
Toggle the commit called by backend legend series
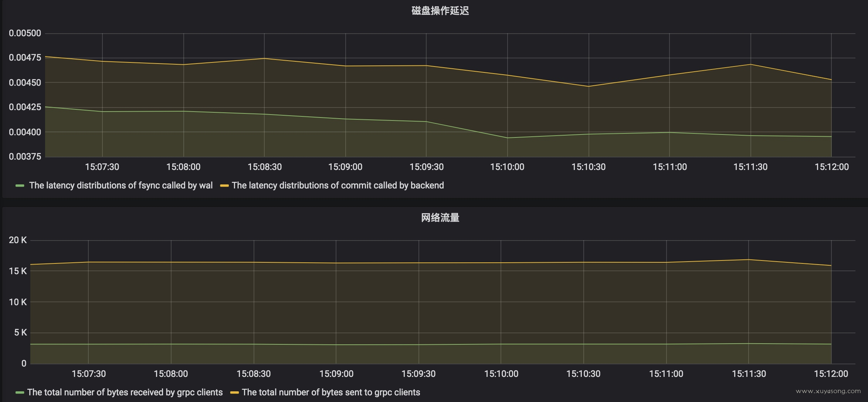pyautogui.click(x=338, y=185)
